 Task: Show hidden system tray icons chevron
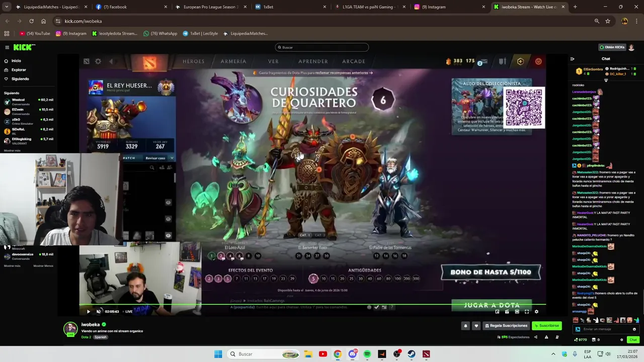pyautogui.click(x=553, y=354)
